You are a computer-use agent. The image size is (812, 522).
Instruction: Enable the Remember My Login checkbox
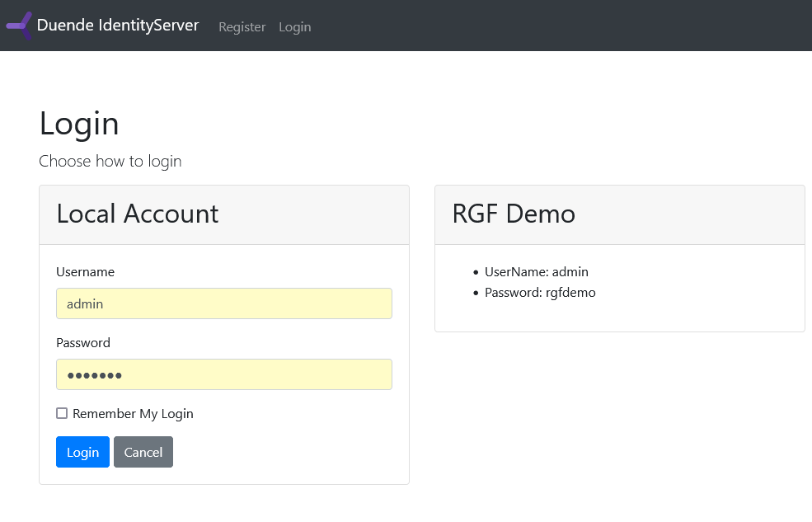click(x=62, y=413)
